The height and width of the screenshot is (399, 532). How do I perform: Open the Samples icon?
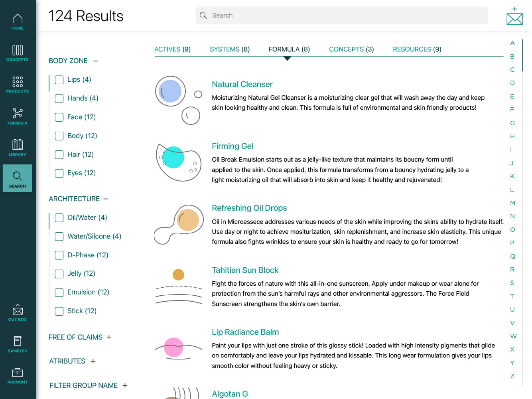18,344
